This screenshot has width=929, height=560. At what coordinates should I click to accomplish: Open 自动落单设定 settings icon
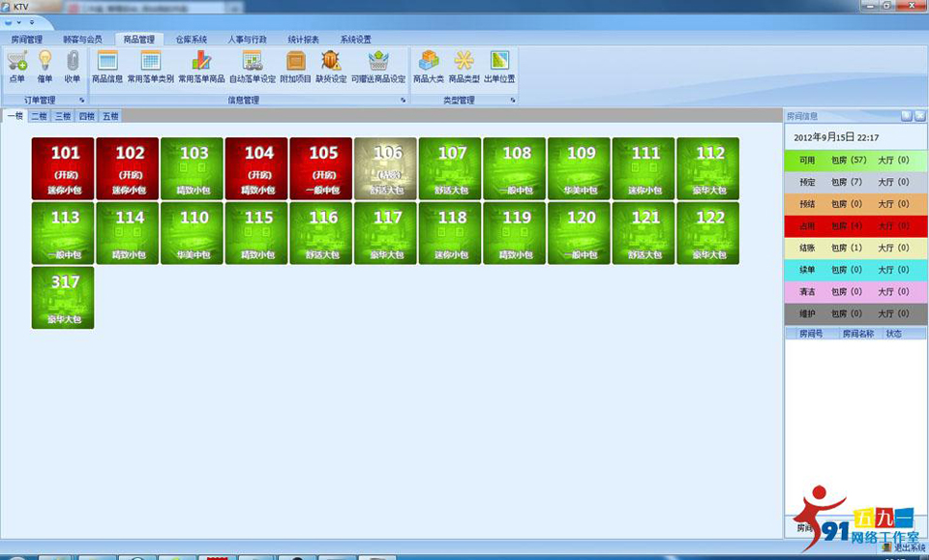[253, 66]
